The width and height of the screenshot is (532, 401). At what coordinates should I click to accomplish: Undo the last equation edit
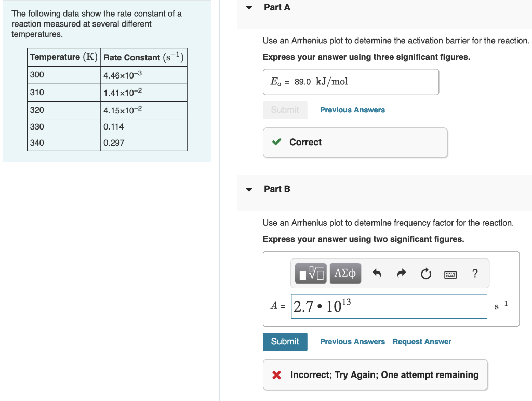[x=376, y=273]
